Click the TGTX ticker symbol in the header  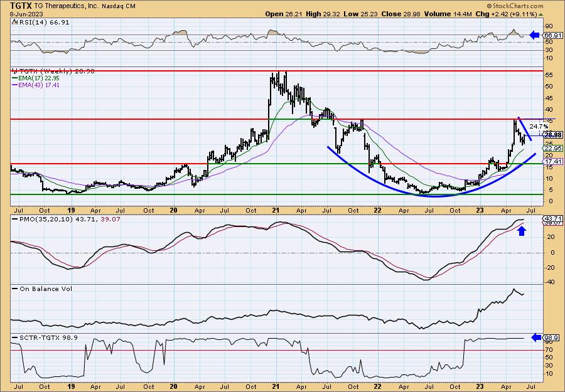[x=21, y=6]
